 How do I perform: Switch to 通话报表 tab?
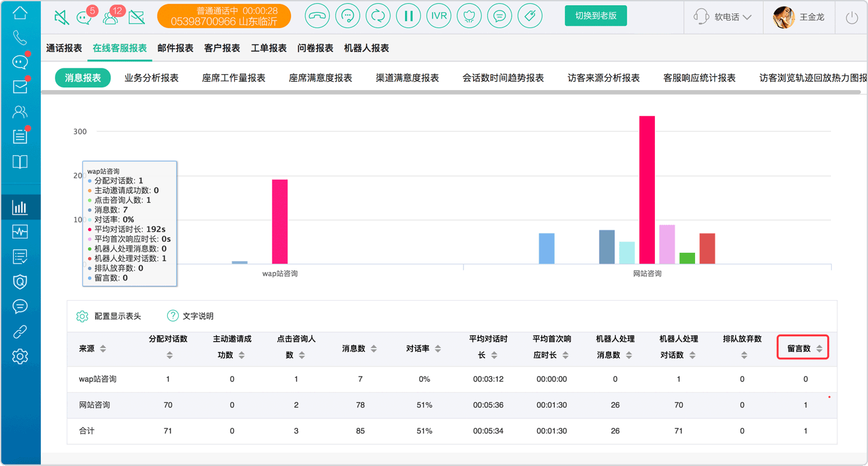point(64,48)
